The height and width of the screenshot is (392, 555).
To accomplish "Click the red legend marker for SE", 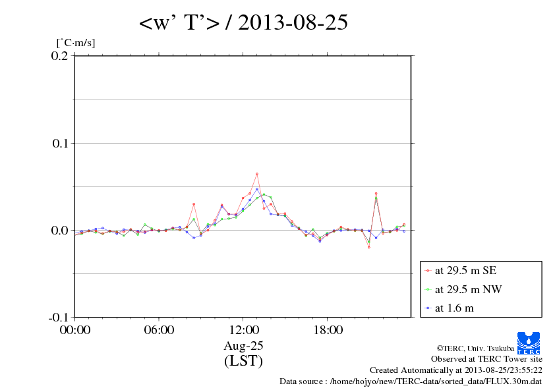I will point(428,271).
